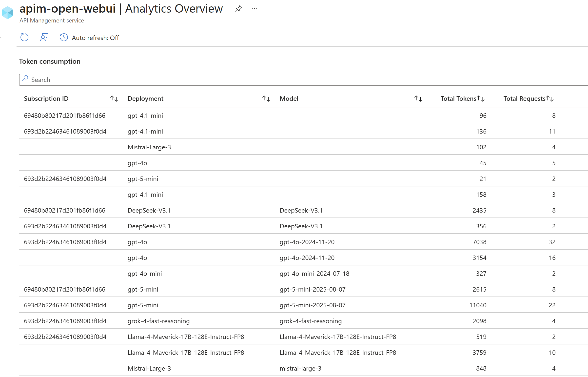Sort by Total Requests arrows

pyautogui.click(x=550, y=99)
